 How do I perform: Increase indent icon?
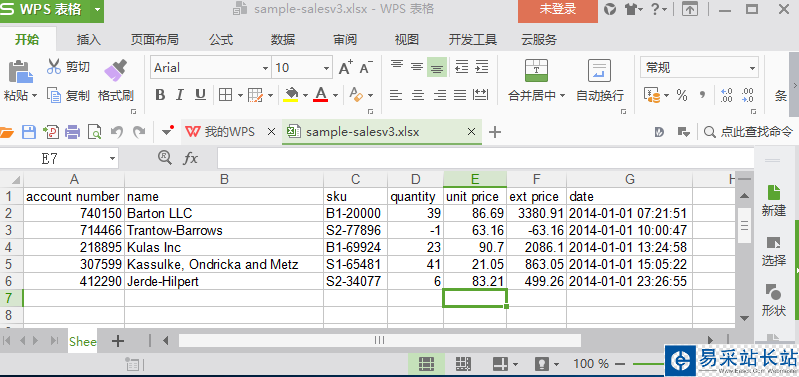pyautogui.click(x=482, y=67)
